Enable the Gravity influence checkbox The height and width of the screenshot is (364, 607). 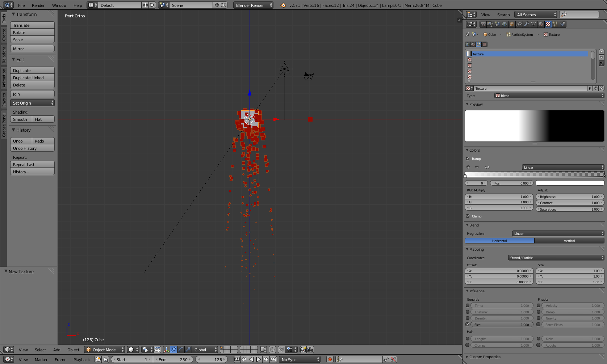pos(539,318)
